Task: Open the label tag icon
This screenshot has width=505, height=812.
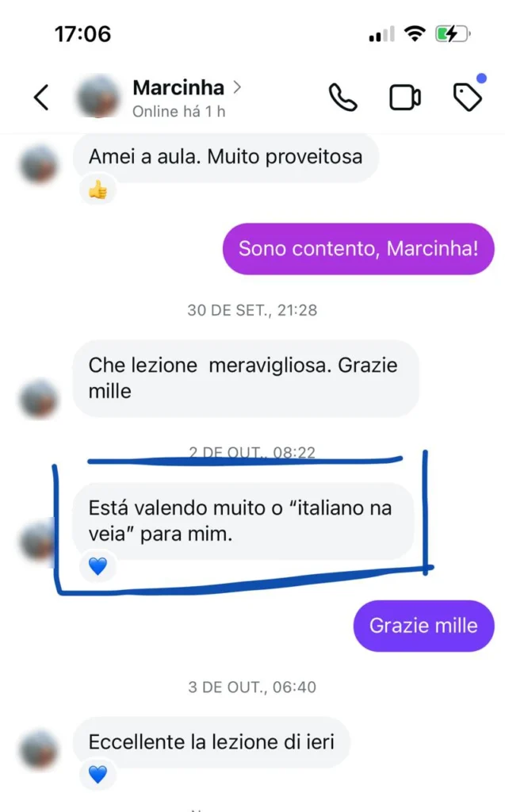Action: 468,98
